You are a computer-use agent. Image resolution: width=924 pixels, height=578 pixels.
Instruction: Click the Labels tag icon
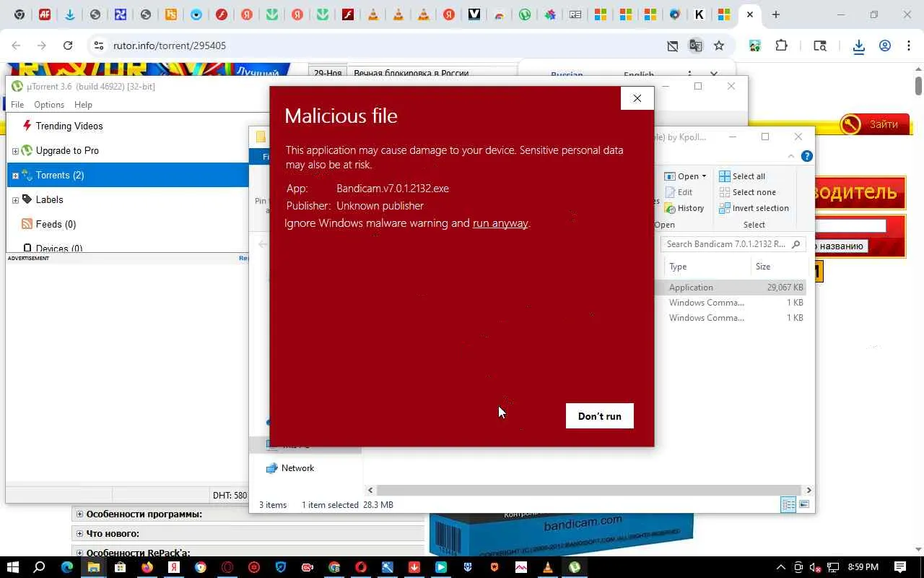[x=27, y=199]
